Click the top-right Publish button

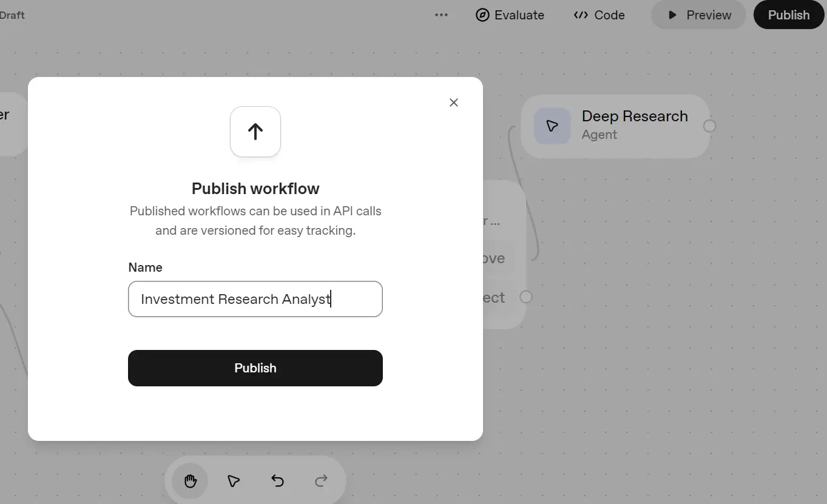point(788,15)
